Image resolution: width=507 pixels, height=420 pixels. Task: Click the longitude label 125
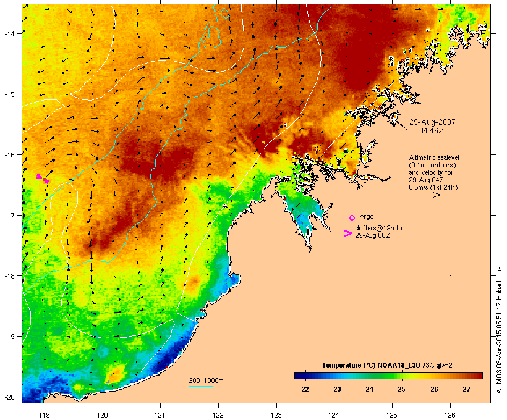click(392, 415)
